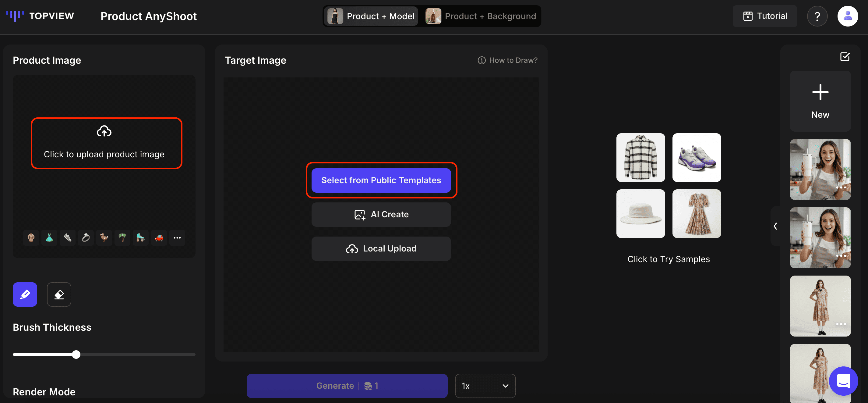Switch to the Product + Model tab

[x=371, y=16]
